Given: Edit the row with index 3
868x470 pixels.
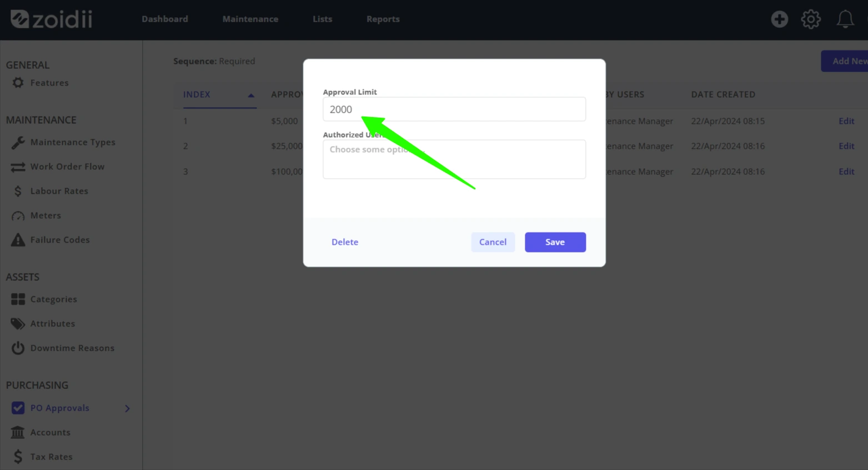Looking at the screenshot, I should [846, 171].
